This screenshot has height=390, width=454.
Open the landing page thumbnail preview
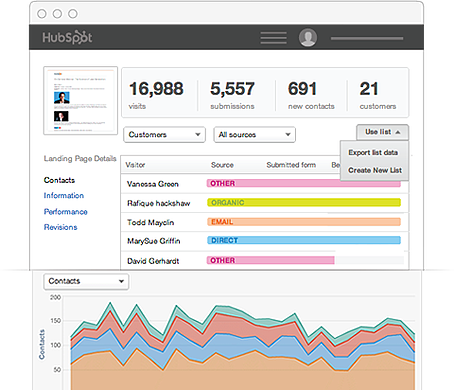pyautogui.click(x=80, y=101)
